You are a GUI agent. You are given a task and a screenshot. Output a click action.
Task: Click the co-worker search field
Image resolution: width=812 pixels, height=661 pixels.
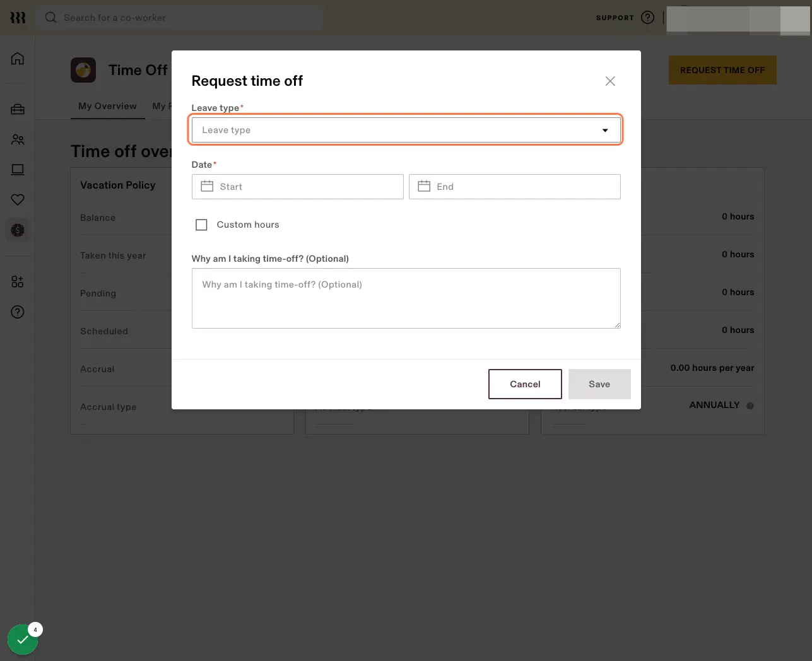tap(180, 18)
